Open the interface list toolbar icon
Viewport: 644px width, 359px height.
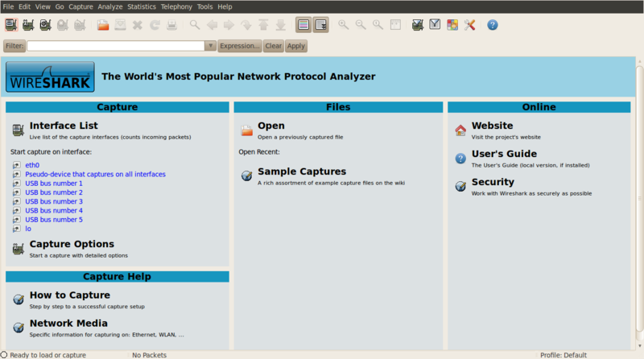point(11,25)
